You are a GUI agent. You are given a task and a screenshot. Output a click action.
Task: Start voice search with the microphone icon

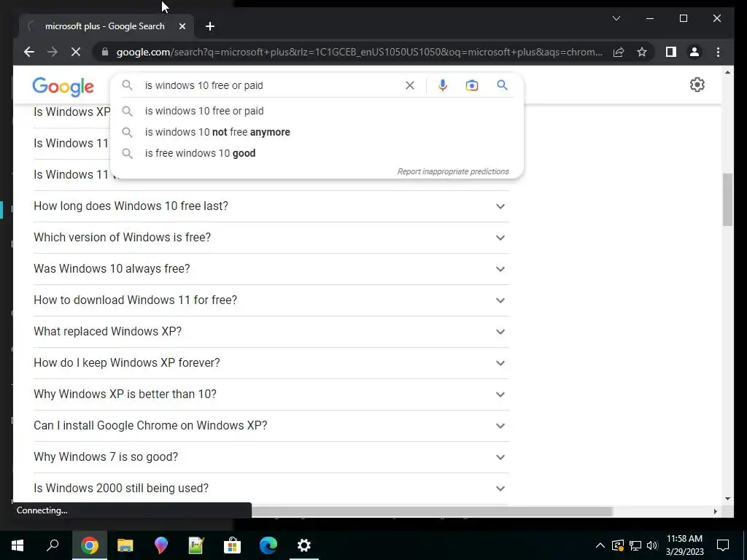pyautogui.click(x=443, y=85)
